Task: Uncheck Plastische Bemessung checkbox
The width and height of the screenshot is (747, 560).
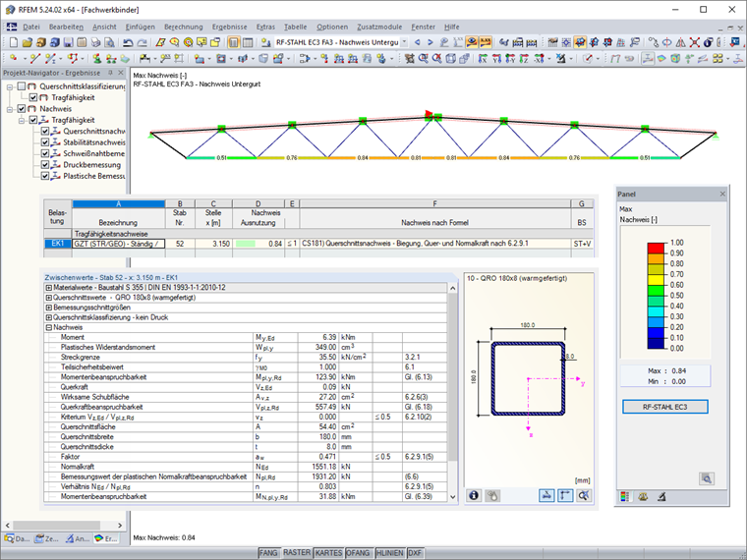Action: coord(45,176)
